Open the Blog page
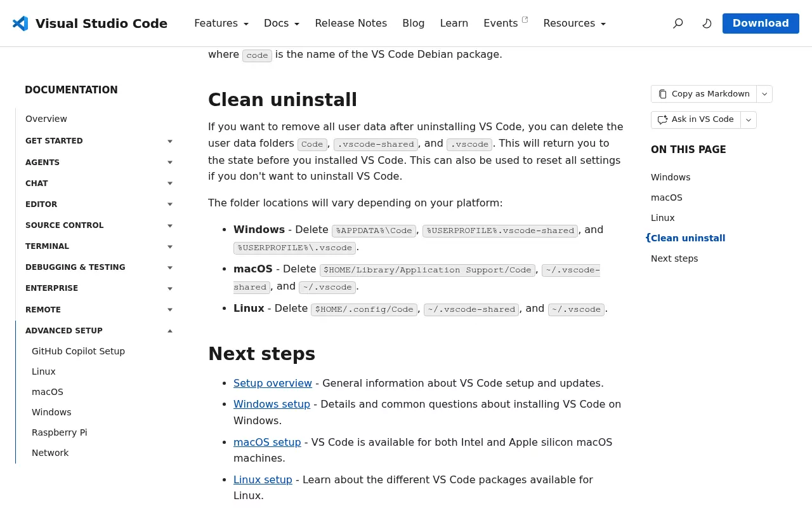 click(x=414, y=23)
